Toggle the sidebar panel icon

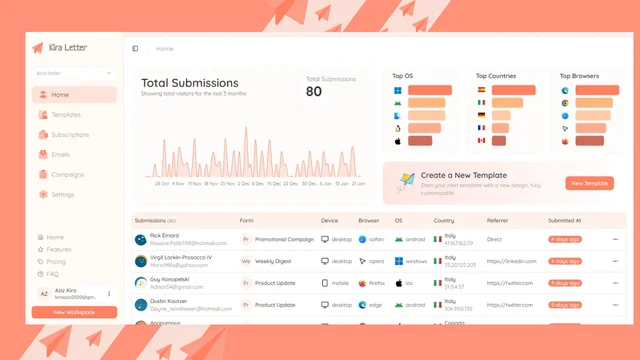[135, 49]
